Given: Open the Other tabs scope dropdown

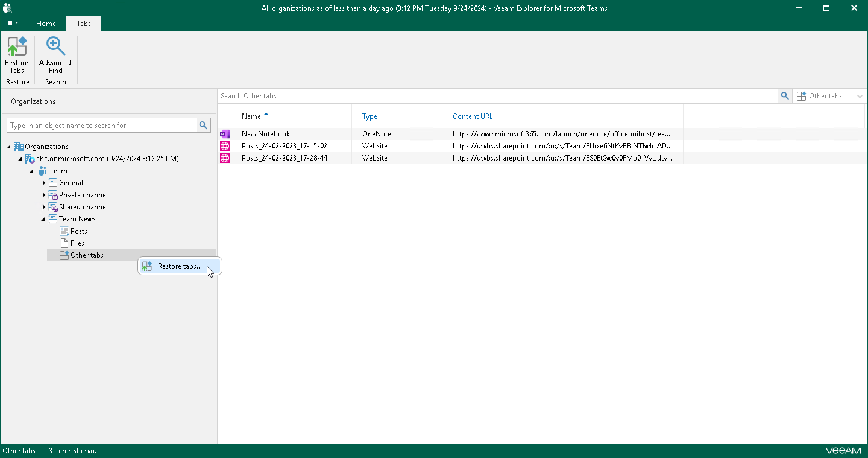Looking at the screenshot, I should point(860,95).
